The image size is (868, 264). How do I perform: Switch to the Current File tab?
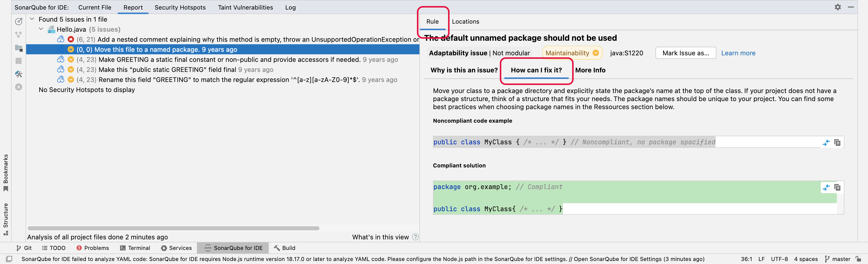tap(95, 8)
